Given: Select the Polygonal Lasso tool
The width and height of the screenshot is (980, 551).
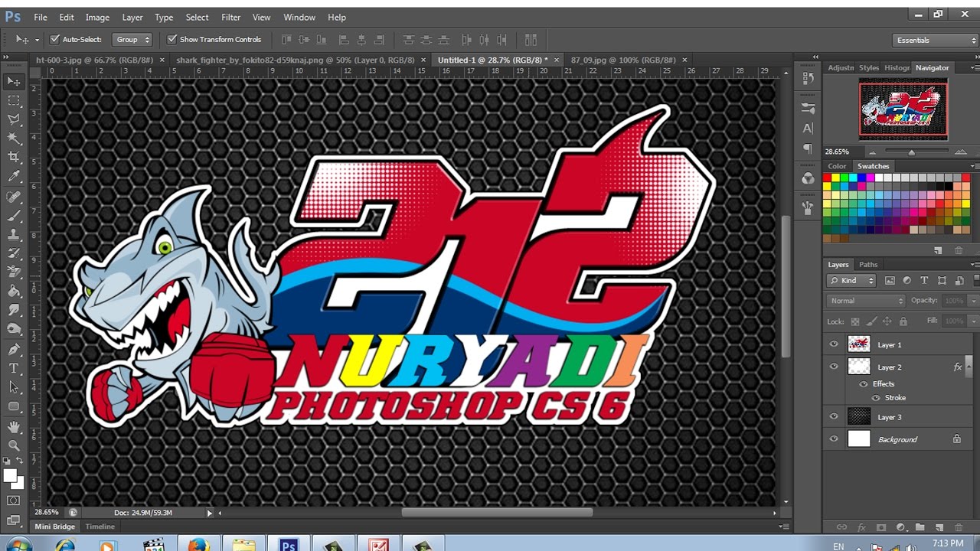Looking at the screenshot, I should 14,119.
